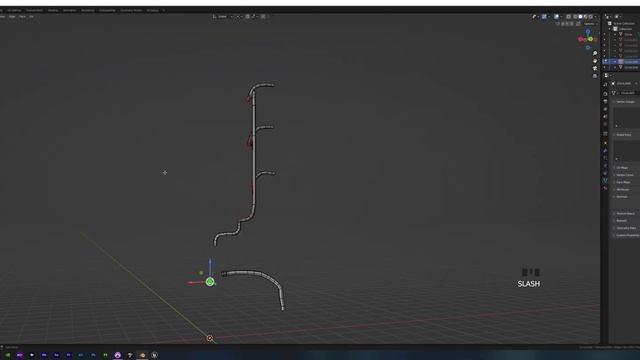Click the blue Z arrow of move gizmo
Screen dimensions: 640x360
point(210,262)
